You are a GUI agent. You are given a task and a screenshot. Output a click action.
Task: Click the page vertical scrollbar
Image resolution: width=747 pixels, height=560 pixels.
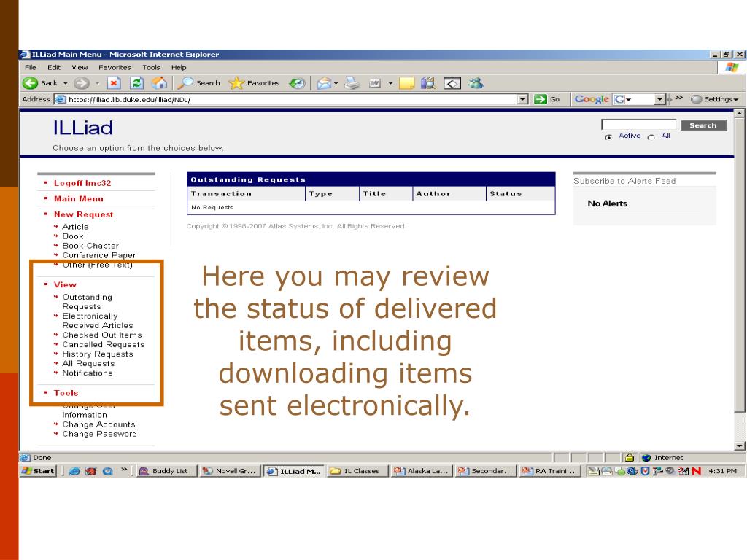(740, 265)
